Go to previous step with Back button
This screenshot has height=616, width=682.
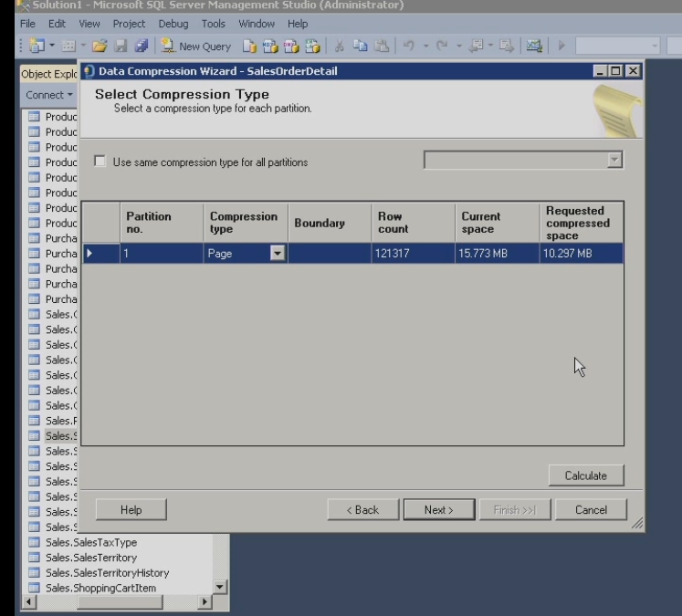point(362,509)
